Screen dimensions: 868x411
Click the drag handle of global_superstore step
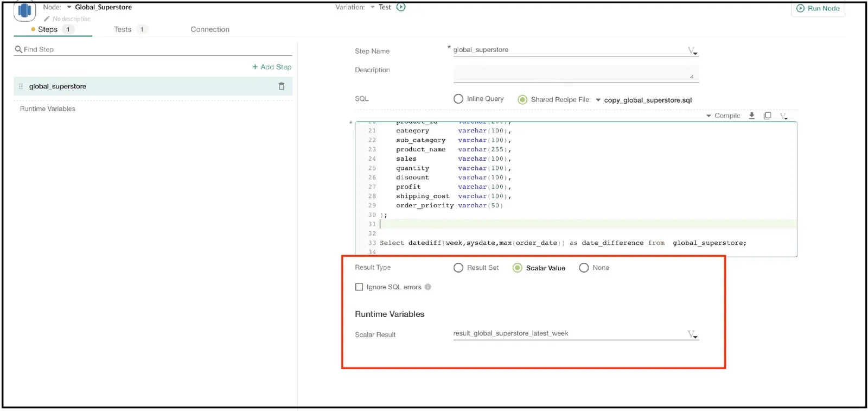point(21,86)
